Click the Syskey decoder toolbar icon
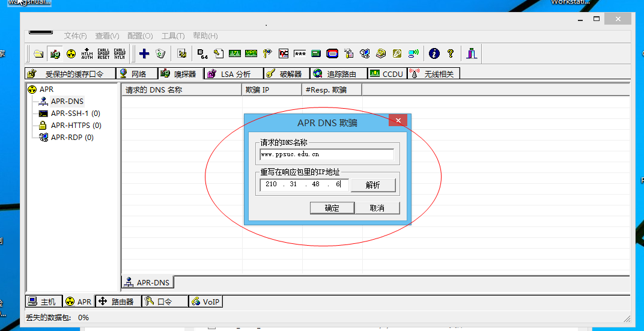The width and height of the screenshot is (644, 331). tap(348, 53)
